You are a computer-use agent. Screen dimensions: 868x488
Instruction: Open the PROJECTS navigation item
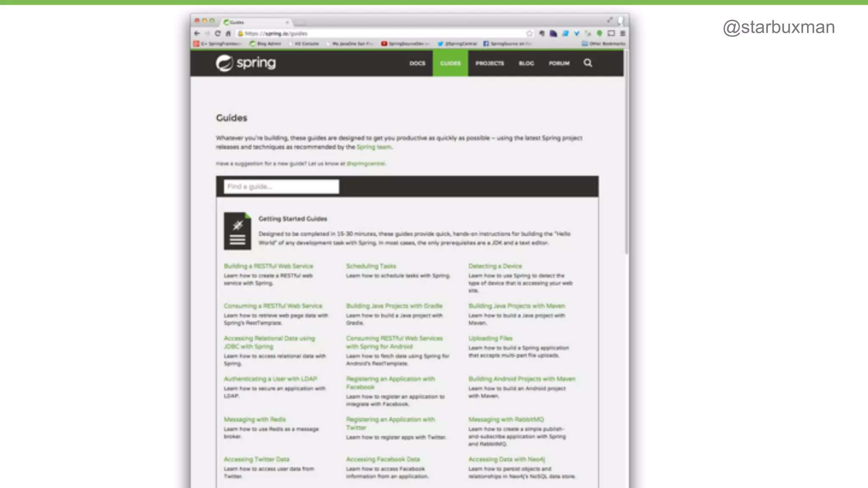point(490,63)
